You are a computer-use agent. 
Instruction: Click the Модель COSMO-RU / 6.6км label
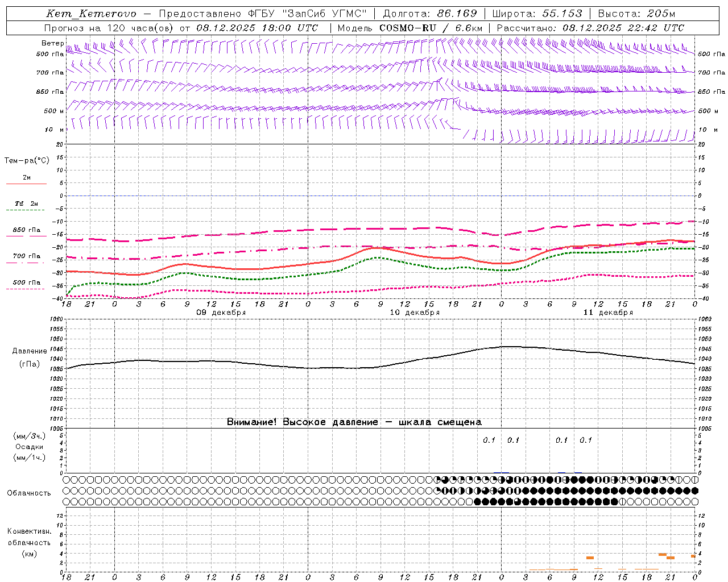[409, 28]
